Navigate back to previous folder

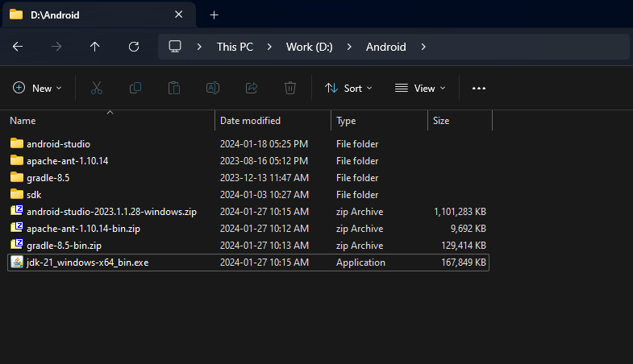pyautogui.click(x=18, y=47)
